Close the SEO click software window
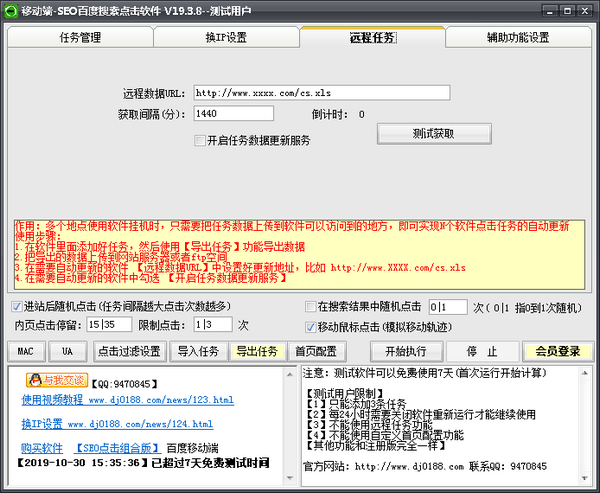Image resolution: width=600 pixels, height=493 pixels. pos(585,11)
